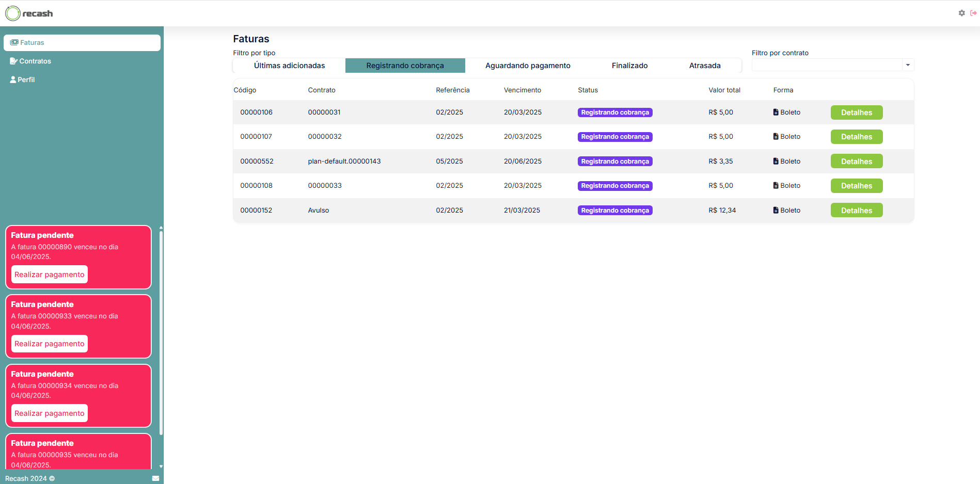Show the Atrasada invoices tab
Viewport: 980px width, 484px height.
(x=704, y=66)
